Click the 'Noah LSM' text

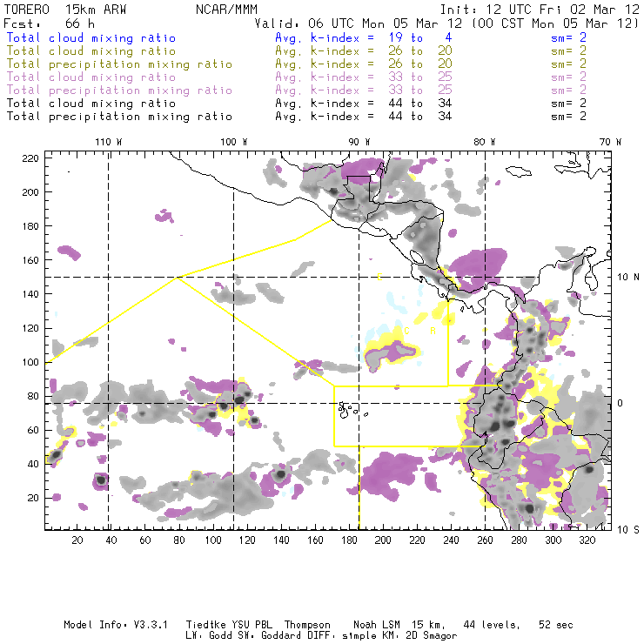coord(377,625)
